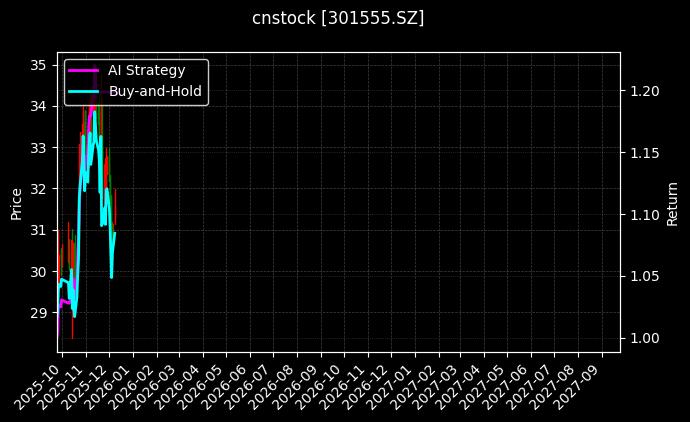Click return tick label 1.20
This screenshot has height=422, width=690.
(x=645, y=91)
